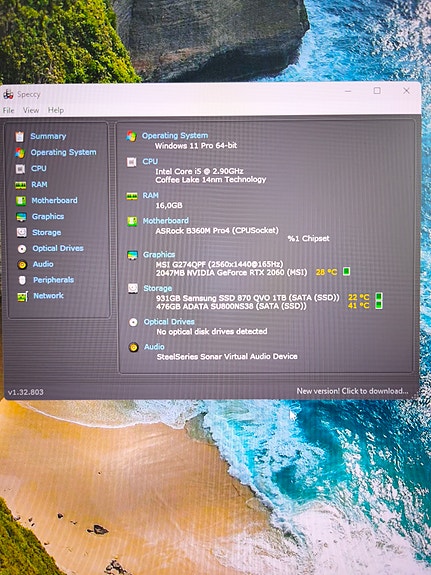This screenshot has height=575, width=431.
Task: Open Storage via its hard drive icon
Action: point(22,232)
